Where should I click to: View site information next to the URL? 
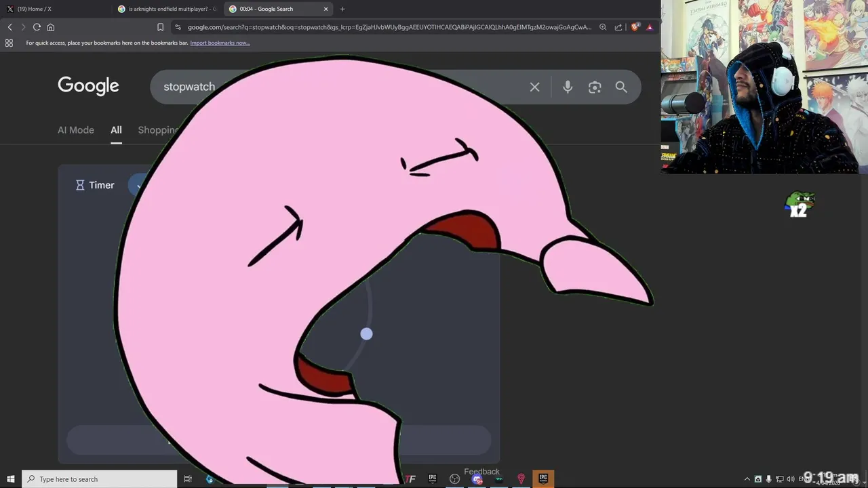(178, 27)
